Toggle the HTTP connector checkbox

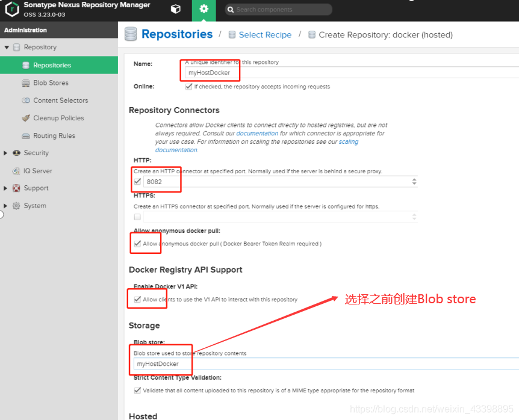coord(137,182)
